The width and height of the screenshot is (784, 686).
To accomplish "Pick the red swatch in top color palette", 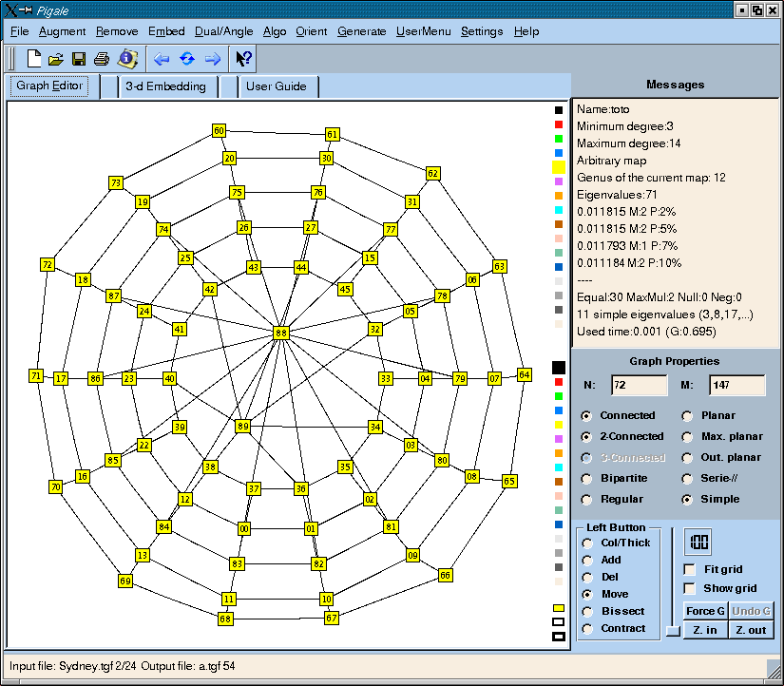I will [x=559, y=124].
